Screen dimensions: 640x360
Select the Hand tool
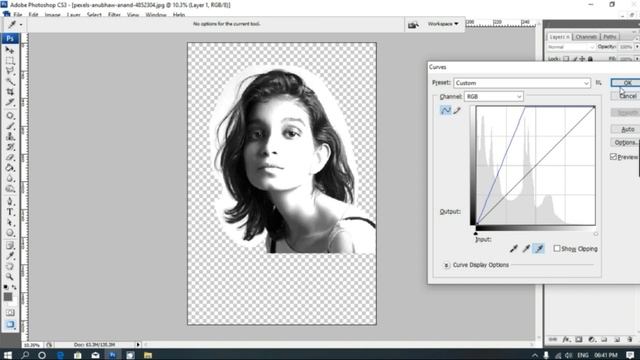[x=10, y=267]
